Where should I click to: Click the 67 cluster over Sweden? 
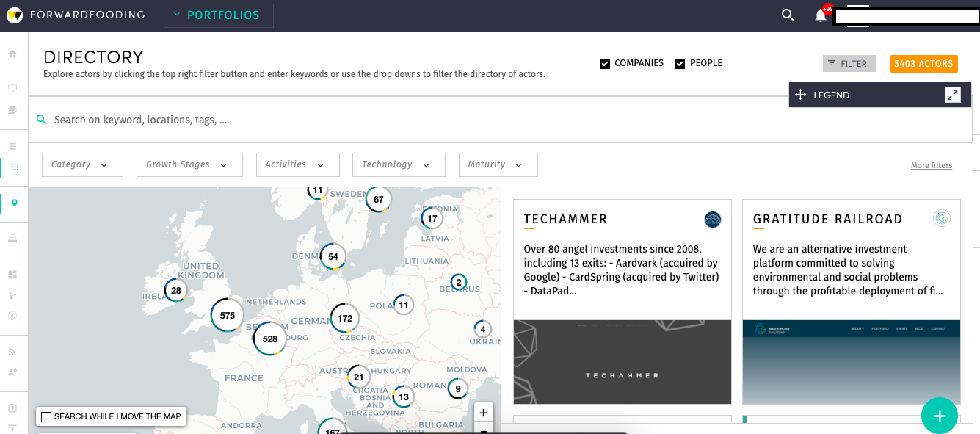379,199
